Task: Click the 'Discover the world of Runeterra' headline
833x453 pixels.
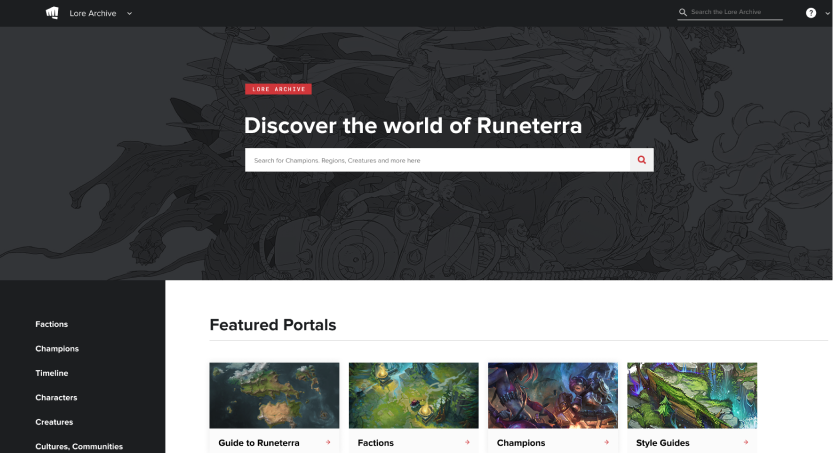Action: click(413, 125)
